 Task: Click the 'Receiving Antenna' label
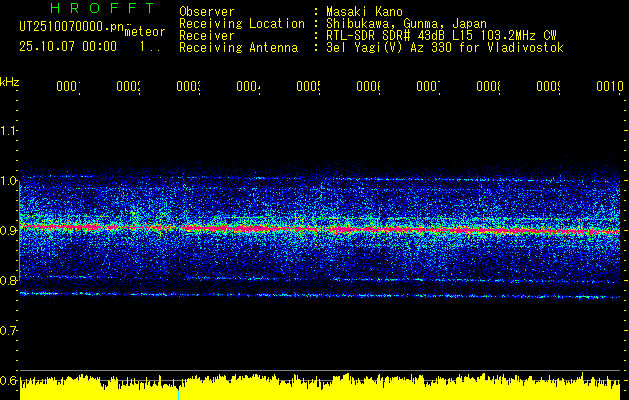coord(239,48)
